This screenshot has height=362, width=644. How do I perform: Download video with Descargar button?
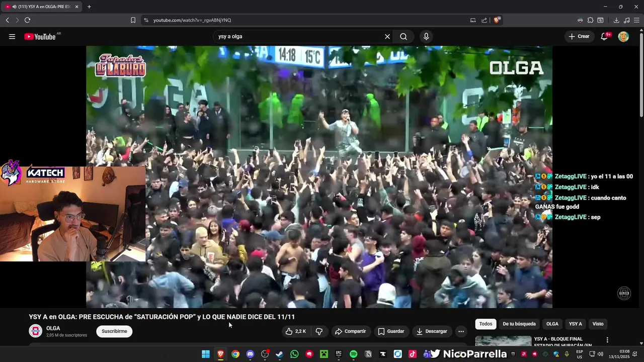pyautogui.click(x=431, y=331)
